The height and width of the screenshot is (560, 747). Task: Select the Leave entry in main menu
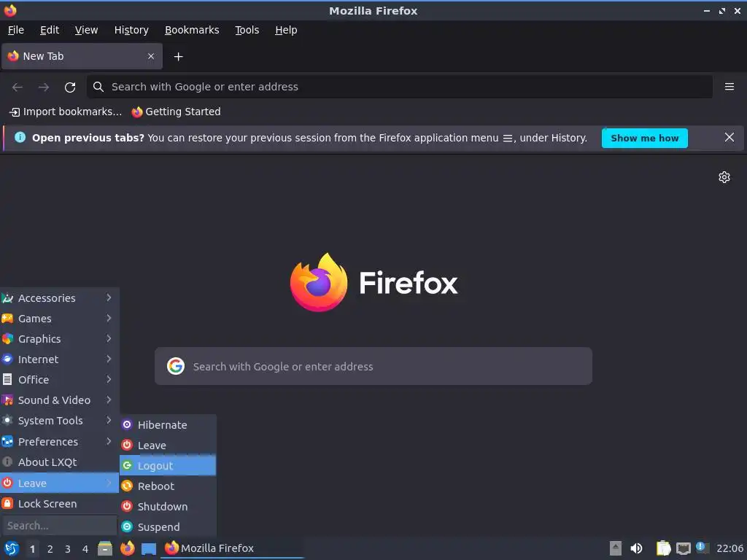point(60,483)
